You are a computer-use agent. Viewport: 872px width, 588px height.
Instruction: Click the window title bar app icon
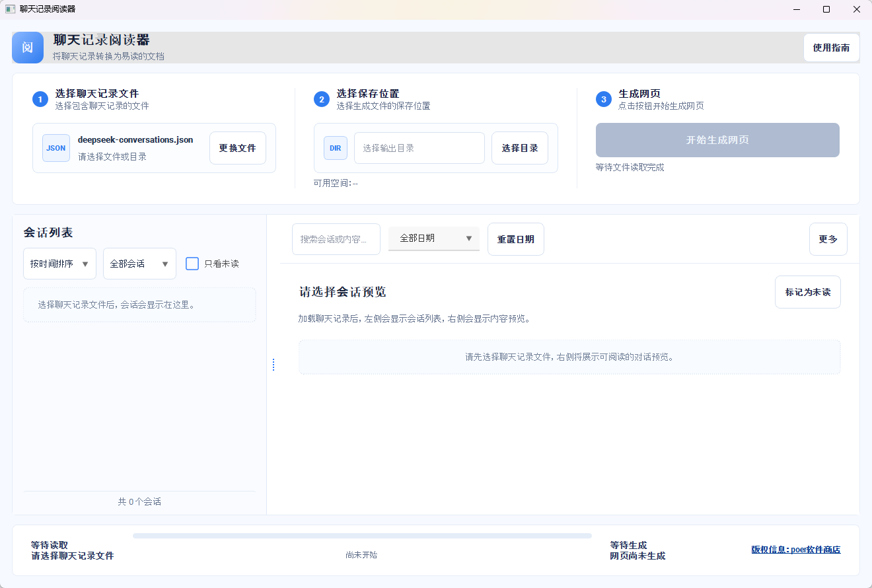(10, 9)
